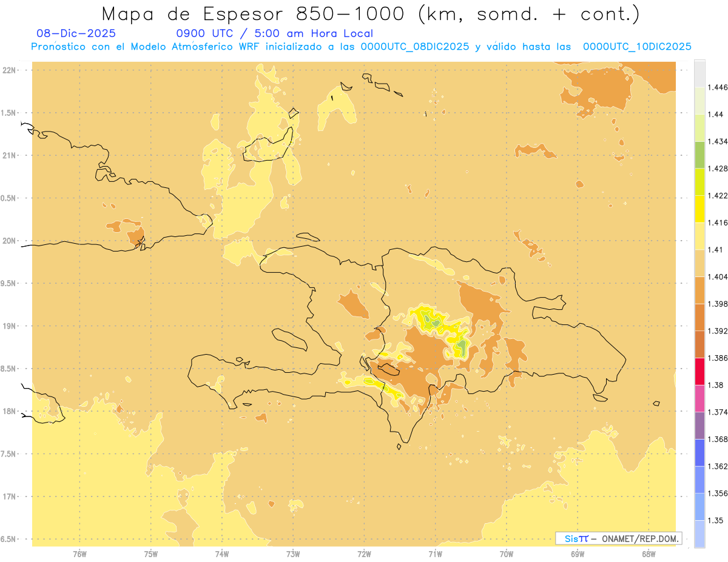The height and width of the screenshot is (562, 728).
Task: Click the latitude label '21N'
Action: tap(8, 156)
